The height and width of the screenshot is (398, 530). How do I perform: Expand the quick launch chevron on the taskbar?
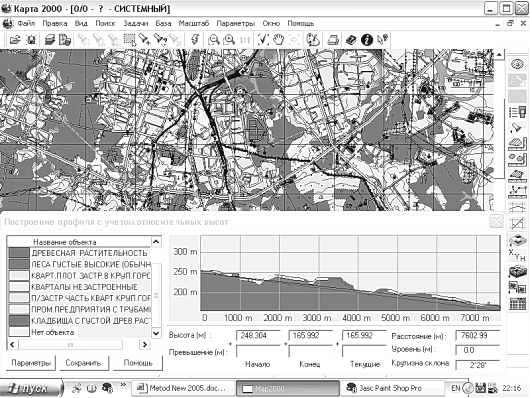pos(123,384)
